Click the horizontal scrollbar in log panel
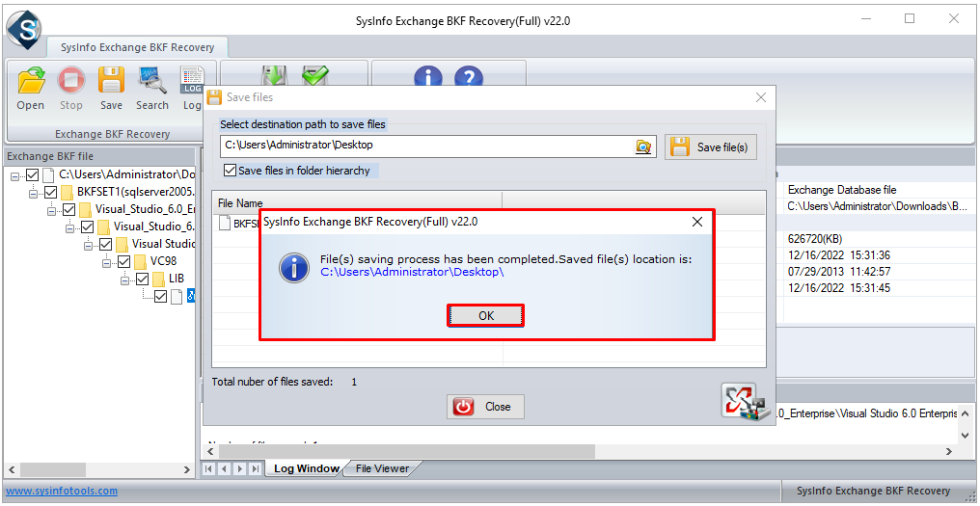980x506 pixels. (482, 450)
